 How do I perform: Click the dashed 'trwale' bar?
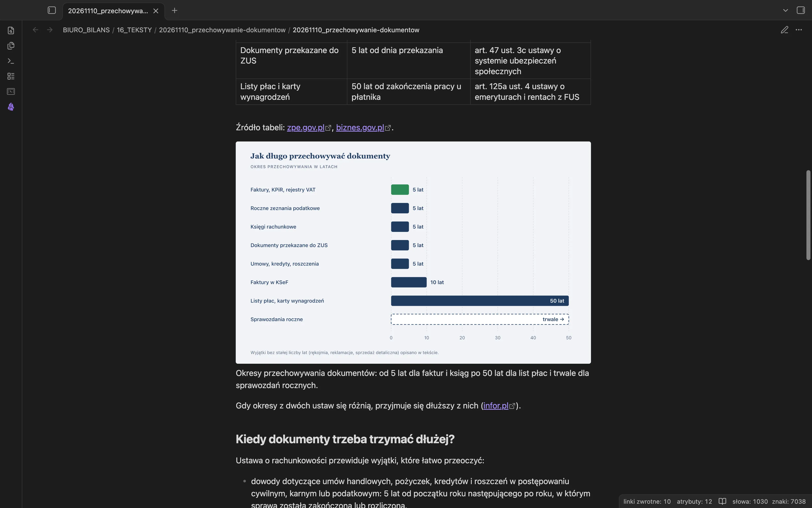(x=480, y=319)
